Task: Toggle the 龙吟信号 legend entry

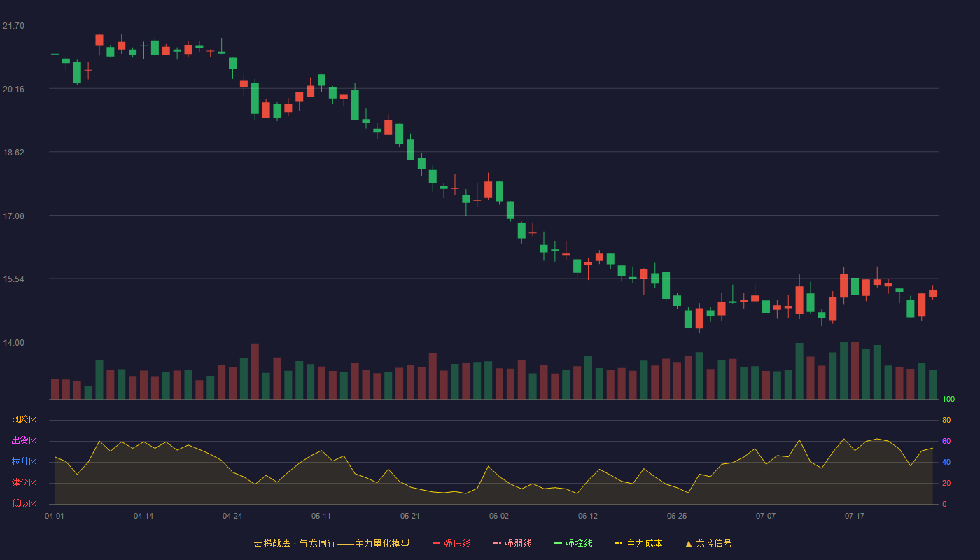Action: click(x=708, y=543)
